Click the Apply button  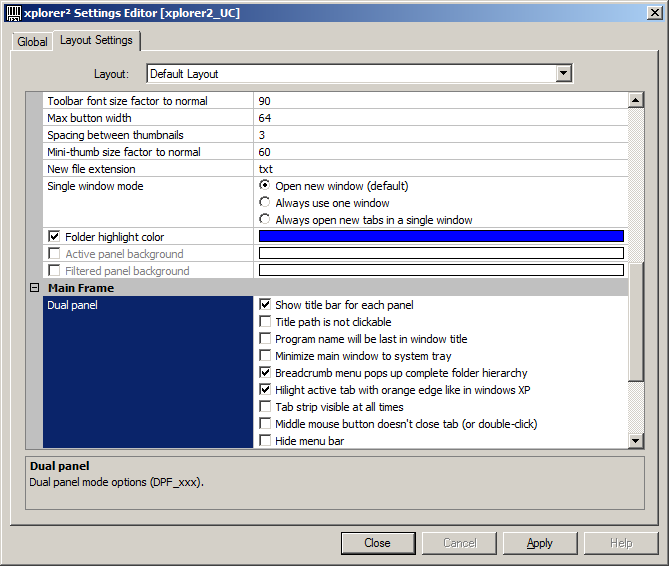(x=540, y=543)
